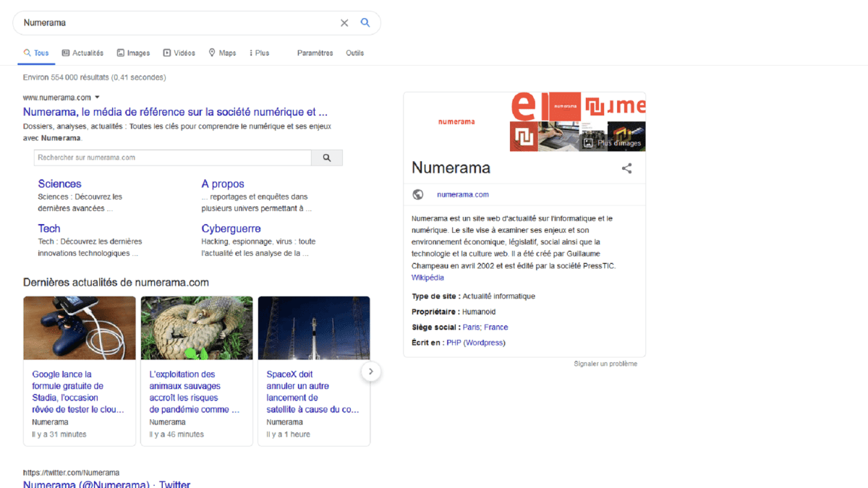Click the share icon beside Numerama title
This screenshot has width=868, height=488.
click(626, 168)
